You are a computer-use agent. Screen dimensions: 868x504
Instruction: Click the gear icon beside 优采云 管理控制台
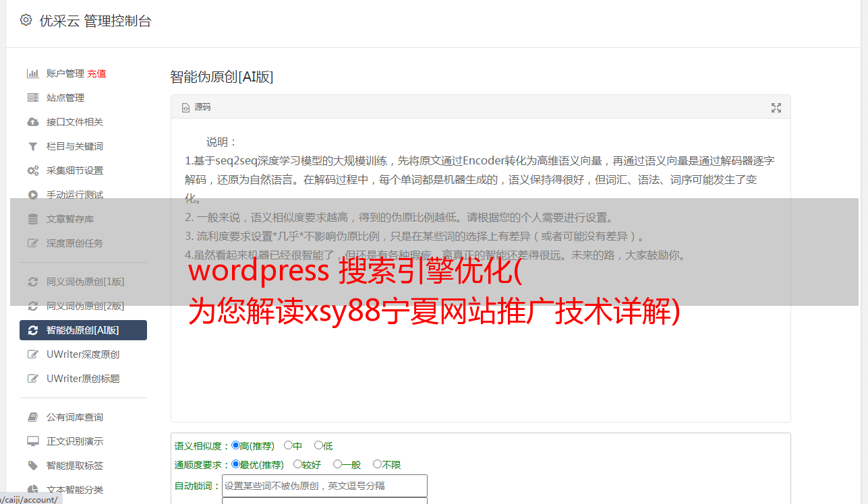point(26,20)
